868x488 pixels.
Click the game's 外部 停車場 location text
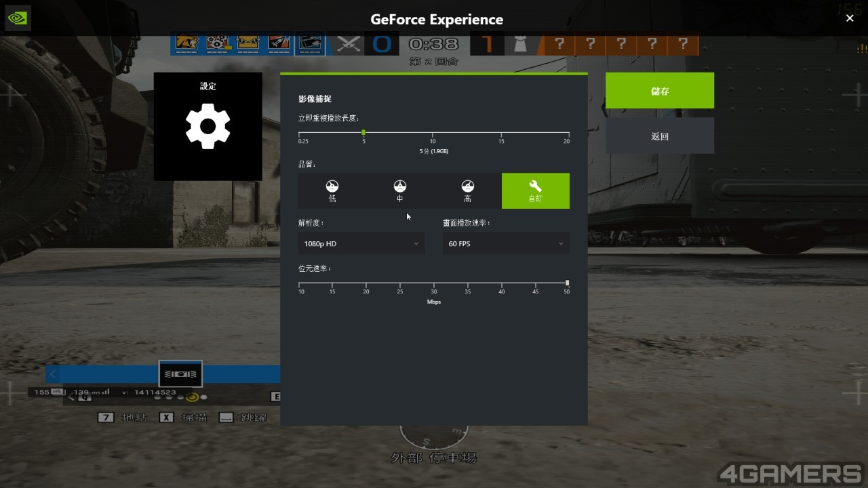coord(434,457)
